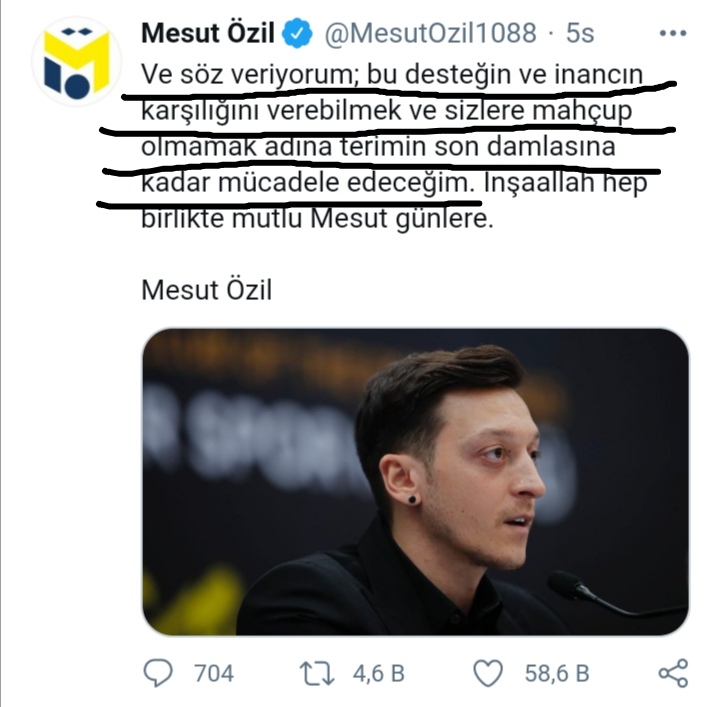The width and height of the screenshot is (720, 707).
Task: Click the blue verified badge
Action: pos(297,33)
